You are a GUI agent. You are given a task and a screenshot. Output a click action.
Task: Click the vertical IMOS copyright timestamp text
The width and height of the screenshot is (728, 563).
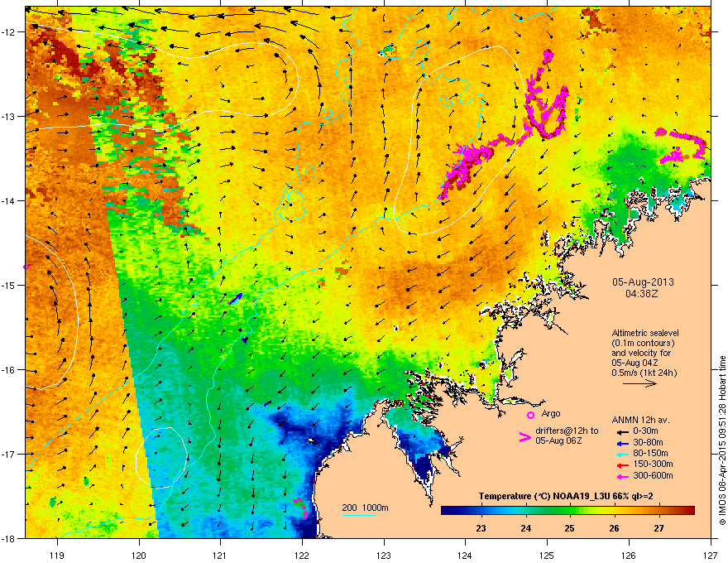(722, 440)
